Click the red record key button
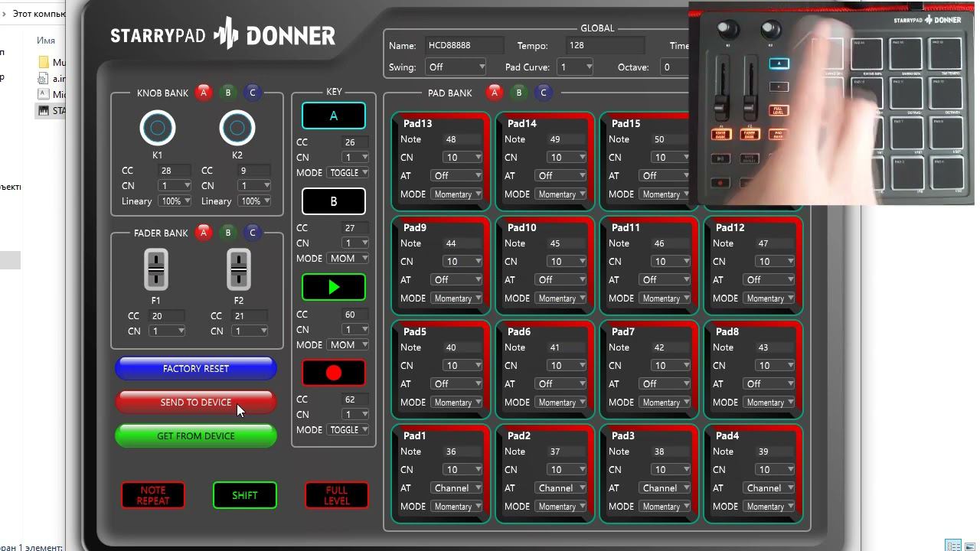 334,373
